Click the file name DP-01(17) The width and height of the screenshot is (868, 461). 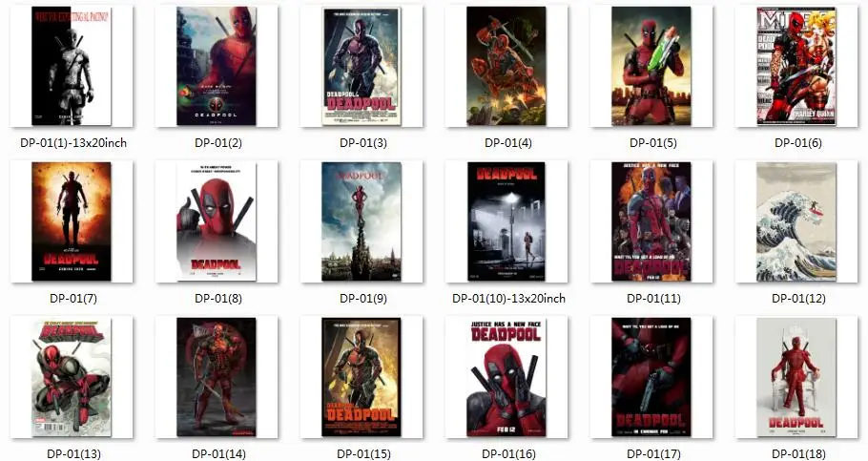(653, 453)
